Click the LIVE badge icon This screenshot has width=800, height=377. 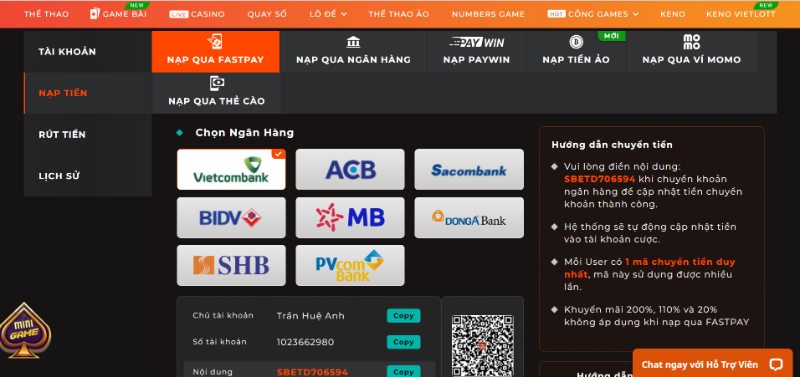[x=179, y=14]
